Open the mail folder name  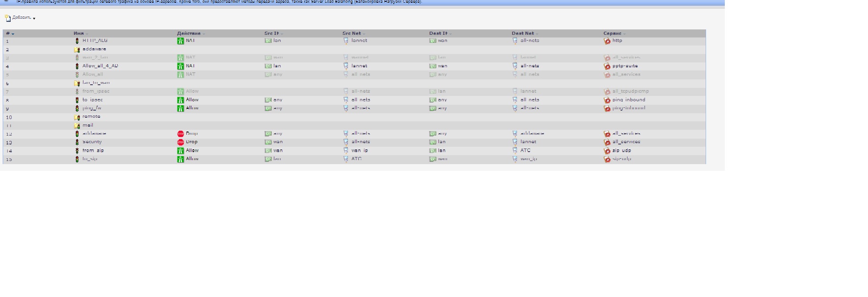click(x=88, y=125)
